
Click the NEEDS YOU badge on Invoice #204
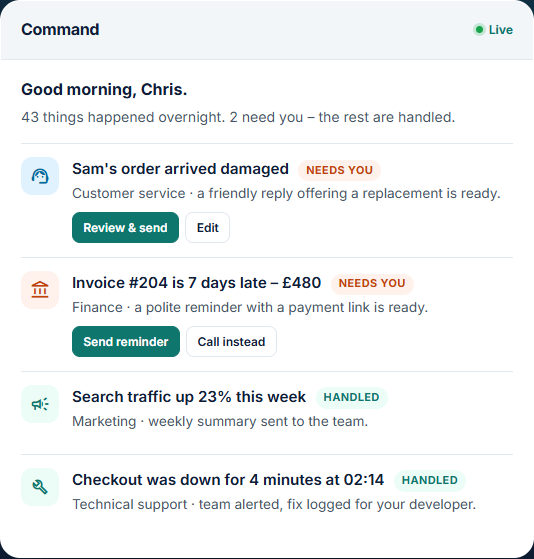(x=372, y=283)
